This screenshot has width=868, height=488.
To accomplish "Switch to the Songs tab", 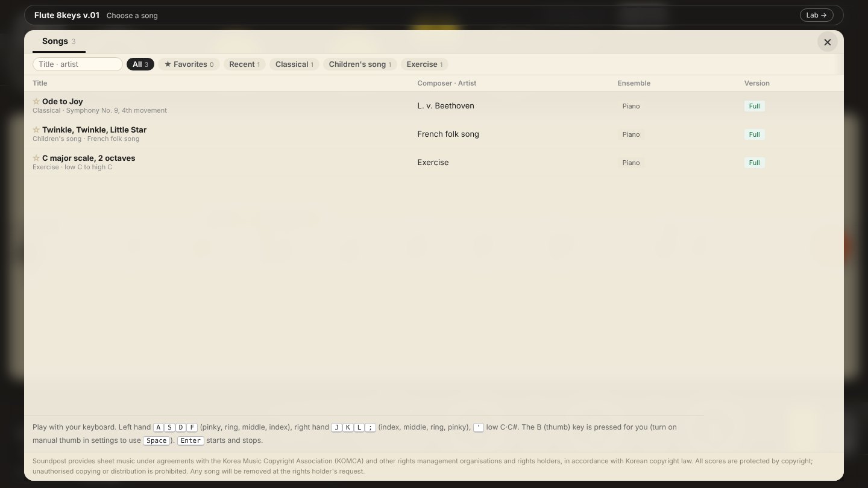I will [x=58, y=41].
